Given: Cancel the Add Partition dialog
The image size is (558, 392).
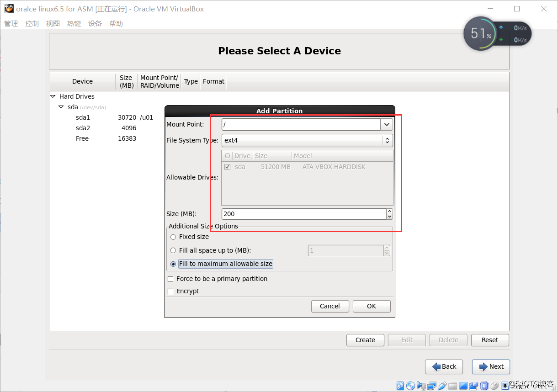Looking at the screenshot, I should (x=330, y=306).
